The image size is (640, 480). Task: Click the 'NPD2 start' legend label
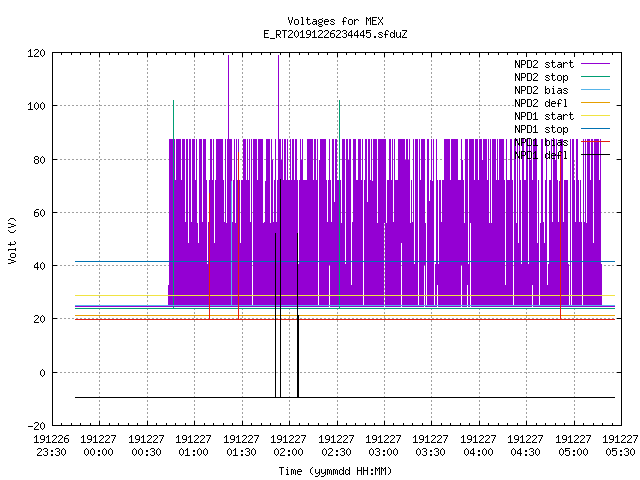tap(544, 64)
